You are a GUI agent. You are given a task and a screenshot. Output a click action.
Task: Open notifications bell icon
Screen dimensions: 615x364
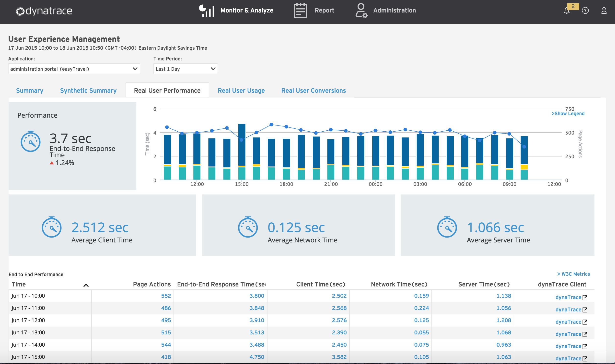click(567, 11)
